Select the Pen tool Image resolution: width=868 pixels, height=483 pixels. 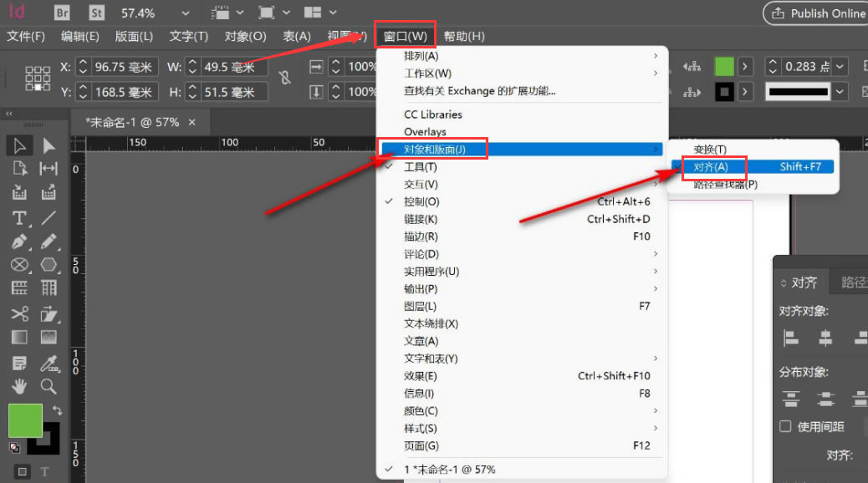click(19, 241)
